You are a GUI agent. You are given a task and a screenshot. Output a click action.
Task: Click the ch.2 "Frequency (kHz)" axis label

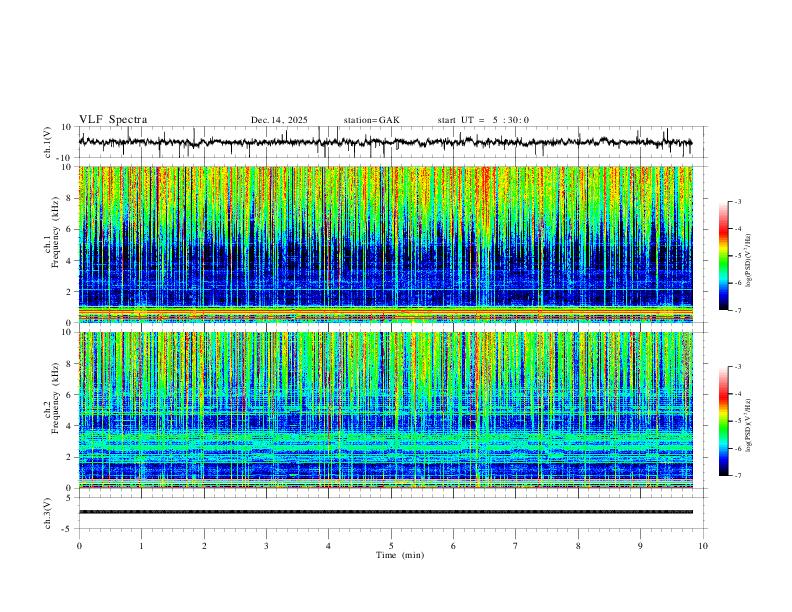[55, 398]
